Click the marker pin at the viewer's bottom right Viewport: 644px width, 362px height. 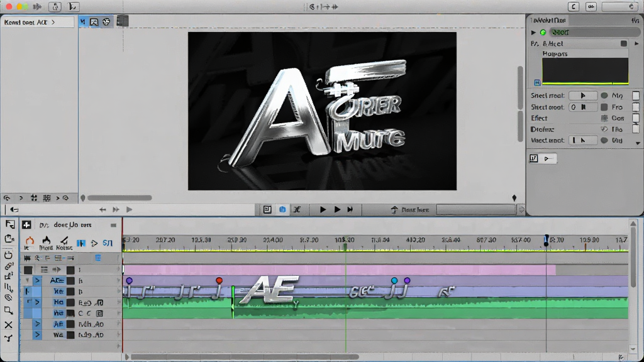pos(514,198)
